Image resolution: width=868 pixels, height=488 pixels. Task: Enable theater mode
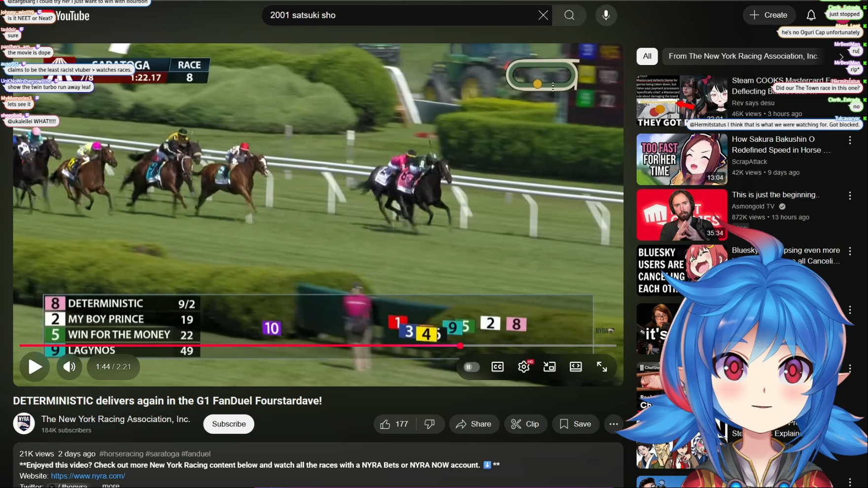[576, 367]
